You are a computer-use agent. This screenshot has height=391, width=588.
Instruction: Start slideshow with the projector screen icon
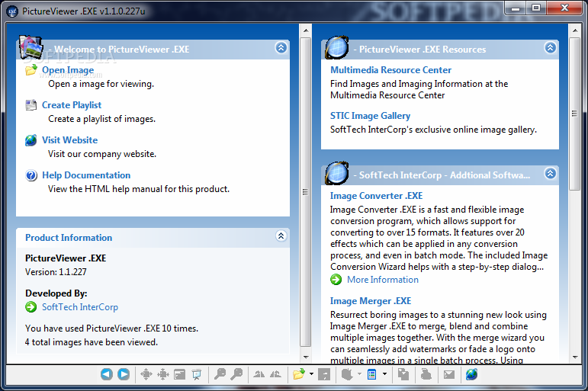pos(197,374)
